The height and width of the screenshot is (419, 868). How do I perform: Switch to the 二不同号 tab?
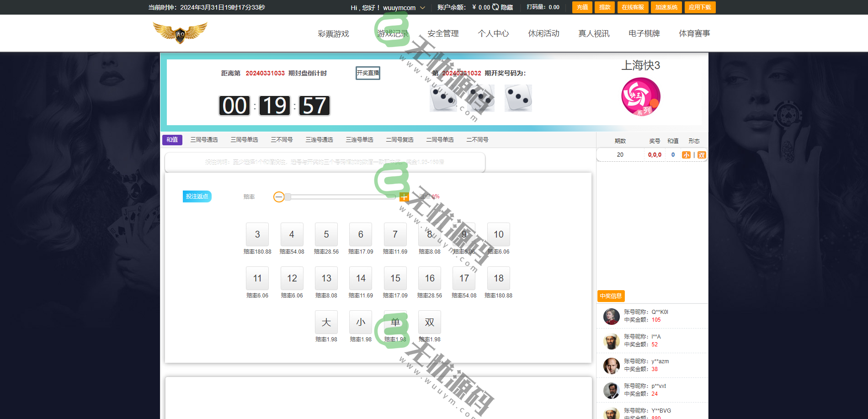click(477, 140)
